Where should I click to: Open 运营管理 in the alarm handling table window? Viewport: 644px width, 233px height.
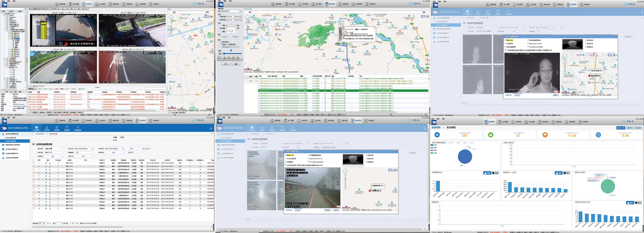57,129
